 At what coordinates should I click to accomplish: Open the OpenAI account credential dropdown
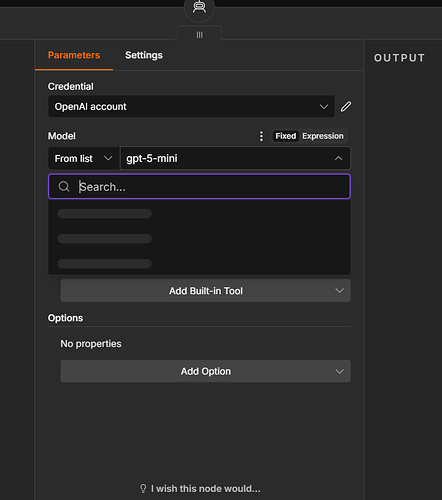(x=191, y=106)
